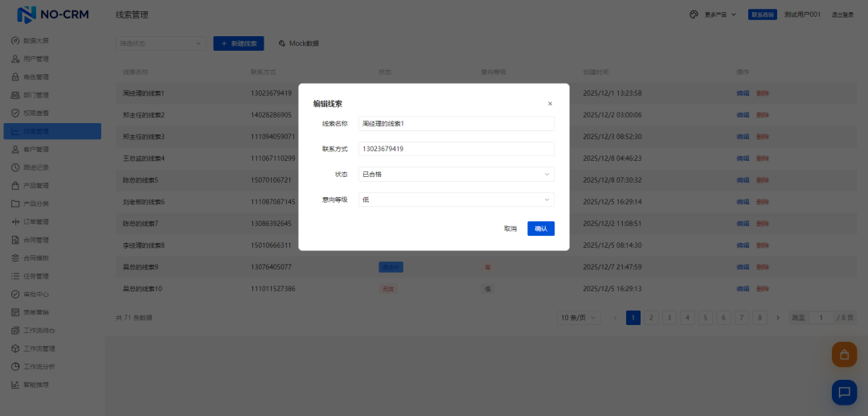Click the 权限查看 shield icon
Viewport: 868px width, 416px height.
(x=15, y=113)
